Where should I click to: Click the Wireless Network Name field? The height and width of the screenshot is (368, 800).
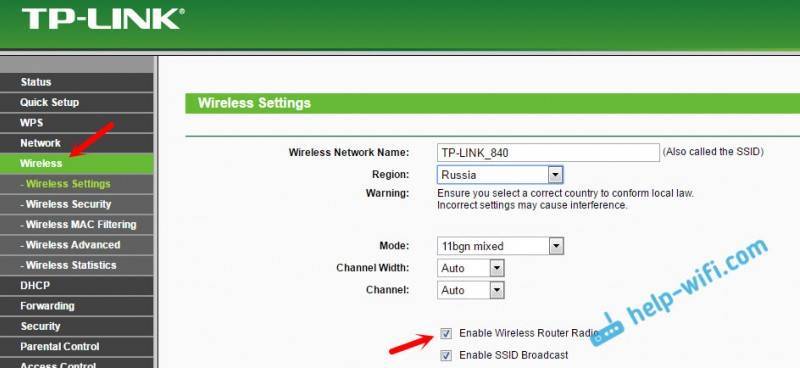pos(548,152)
